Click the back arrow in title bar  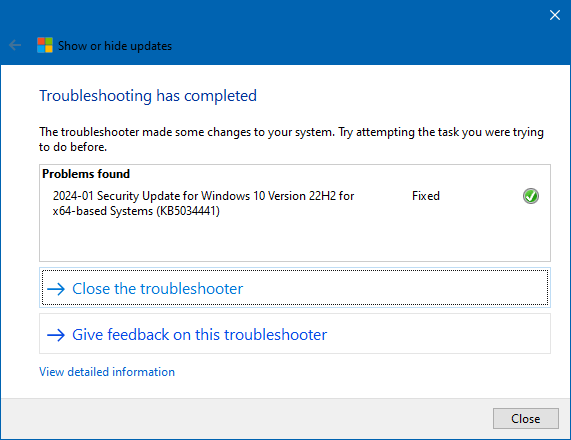(x=15, y=46)
